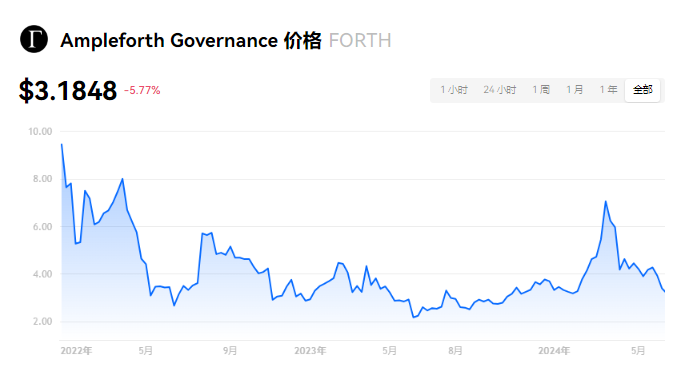This screenshot has height=372, width=673.
Task: Switch chart to 1月 range
Action: pos(575,90)
